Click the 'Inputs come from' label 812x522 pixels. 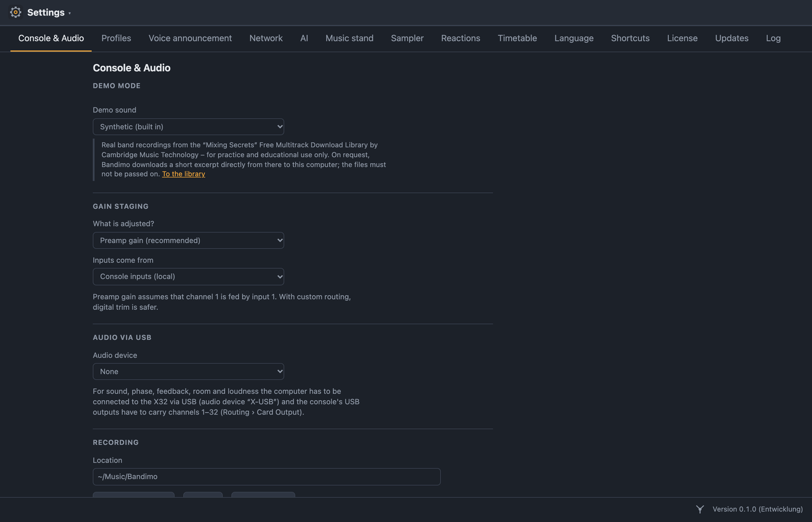coord(123,260)
